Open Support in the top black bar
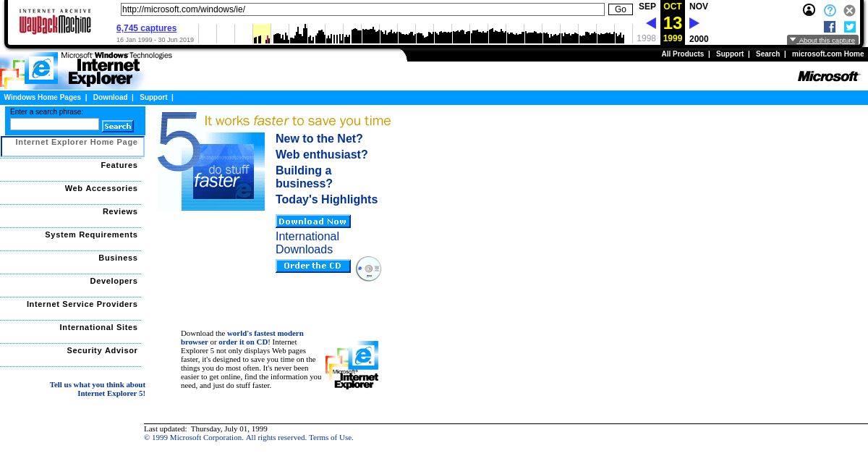 (x=730, y=54)
